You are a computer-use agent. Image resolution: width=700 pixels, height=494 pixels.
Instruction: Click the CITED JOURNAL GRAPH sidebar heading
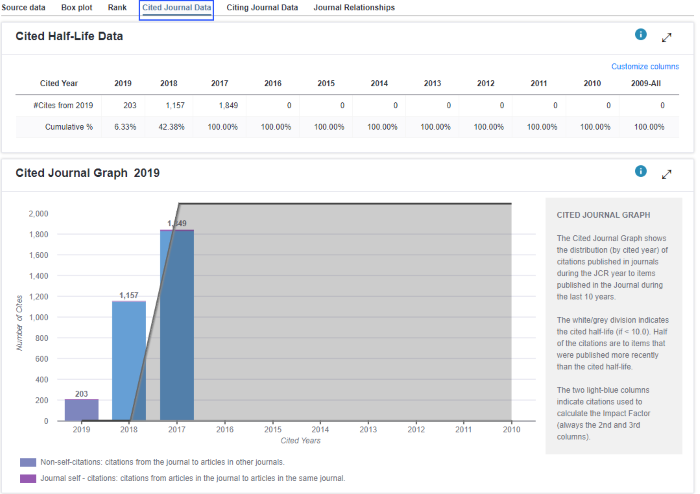pyautogui.click(x=603, y=215)
